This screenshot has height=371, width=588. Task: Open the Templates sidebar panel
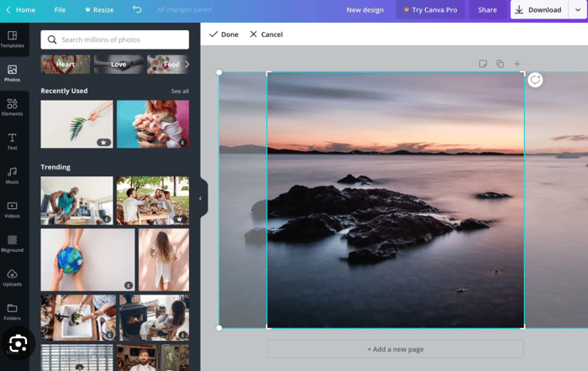[x=13, y=39]
